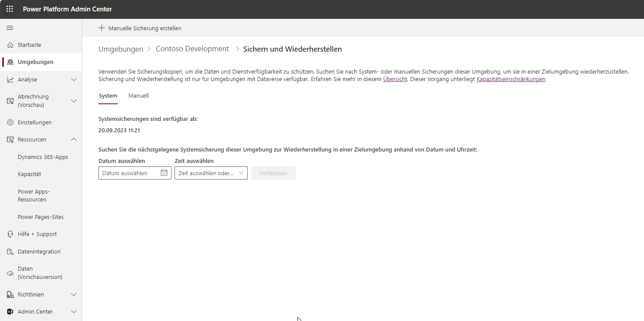Select Datenintegration label in sidebar

39,252
